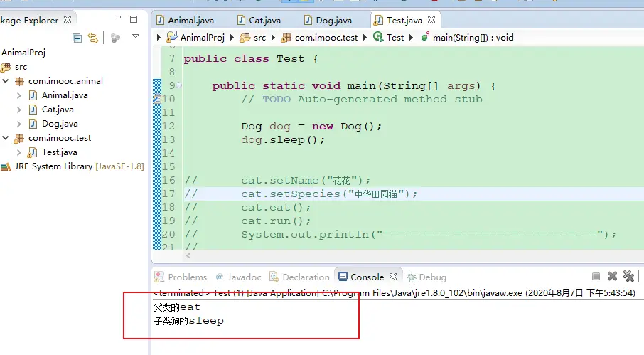Click the com.imooc.test breadcrumb item

point(320,38)
